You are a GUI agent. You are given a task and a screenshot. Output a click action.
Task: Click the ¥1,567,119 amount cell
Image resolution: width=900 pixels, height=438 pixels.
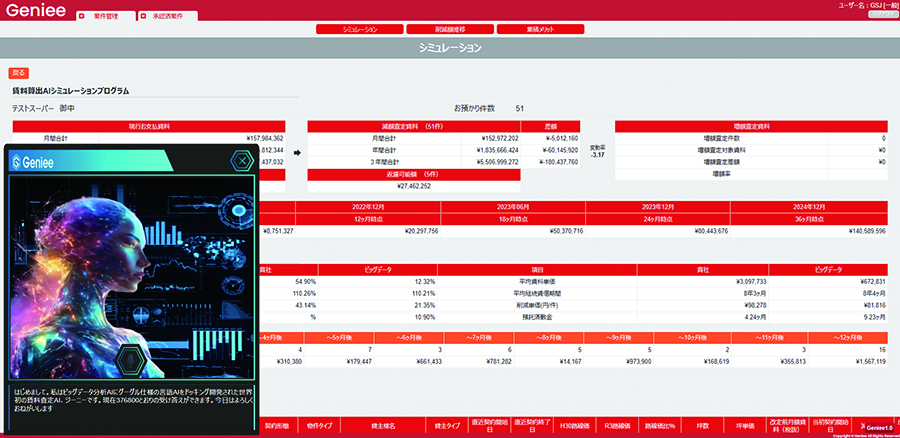pyautogui.click(x=870, y=362)
